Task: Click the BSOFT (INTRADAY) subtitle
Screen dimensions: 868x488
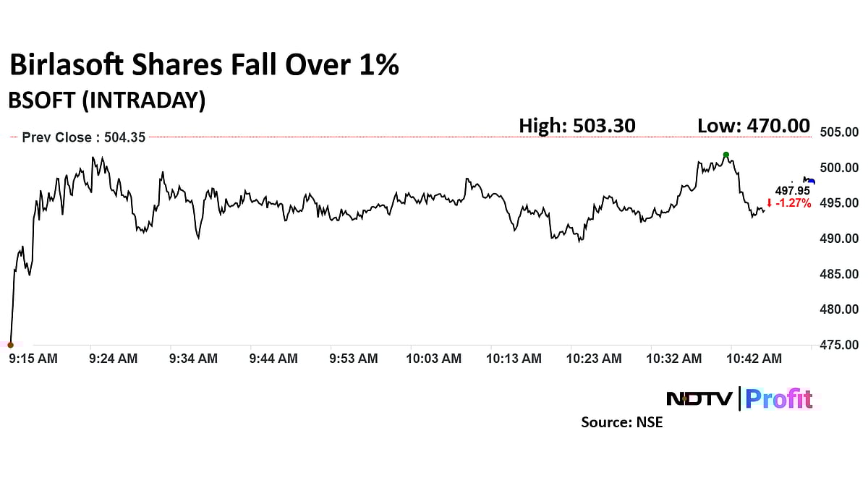Action: click(107, 100)
